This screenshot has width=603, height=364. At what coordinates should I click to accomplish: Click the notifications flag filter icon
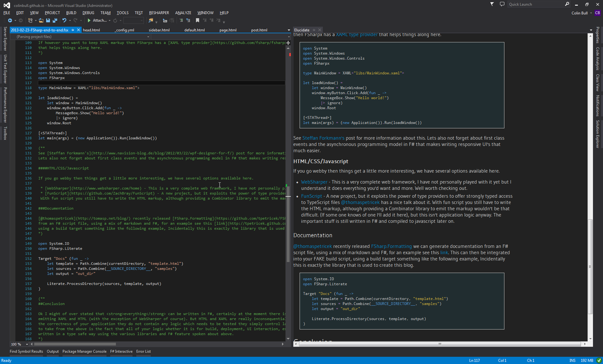[x=492, y=4]
